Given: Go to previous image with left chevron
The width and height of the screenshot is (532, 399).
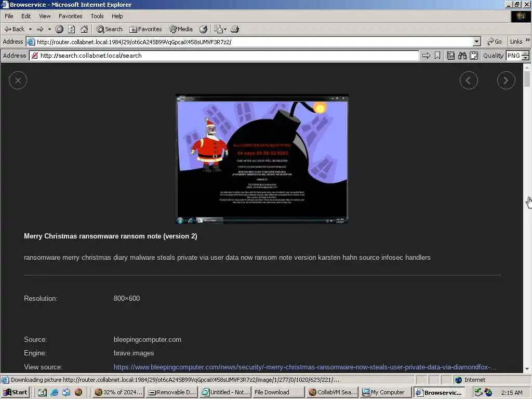Looking at the screenshot, I should [469, 81].
